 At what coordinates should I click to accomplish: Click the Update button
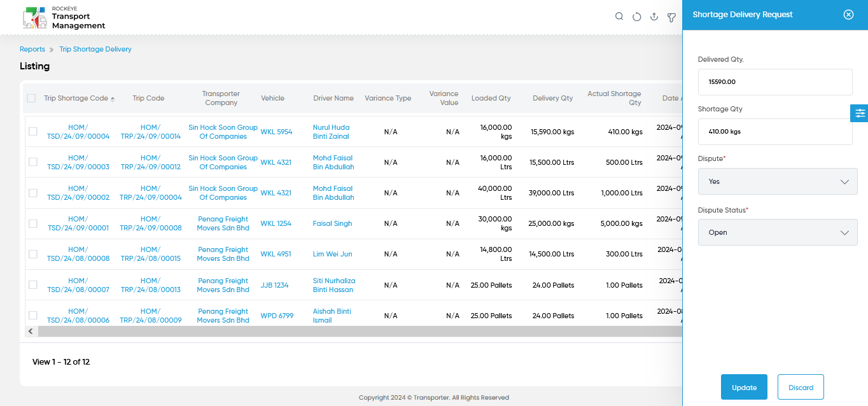click(744, 387)
